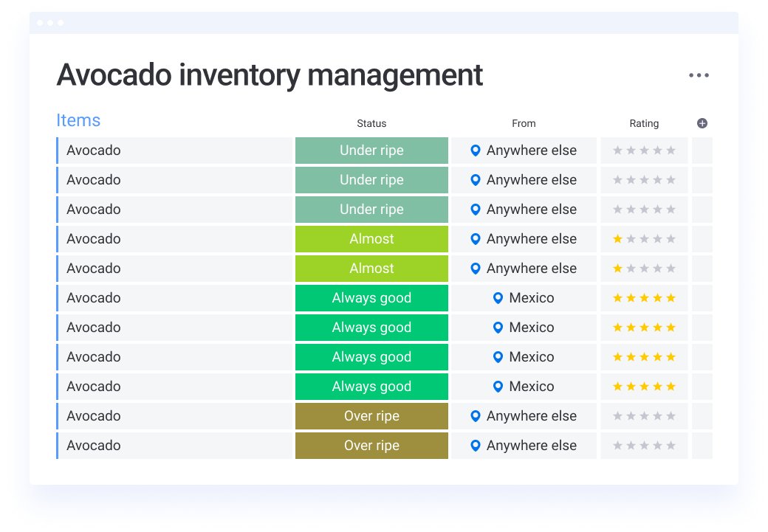The width and height of the screenshot is (768, 532).
Task: Click Mexico text in third Always good row
Action: [532, 357]
